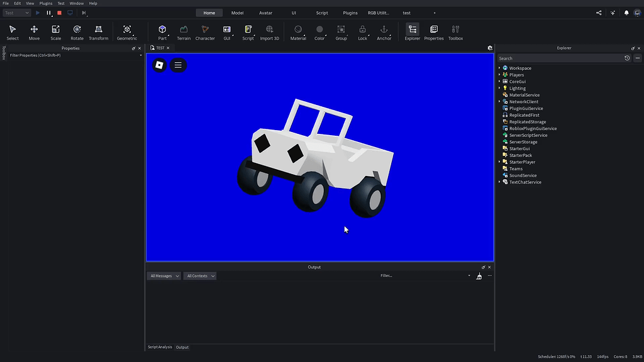The width and height of the screenshot is (644, 362).
Task: Expand the Lighting tree item
Action: pyautogui.click(x=499, y=88)
